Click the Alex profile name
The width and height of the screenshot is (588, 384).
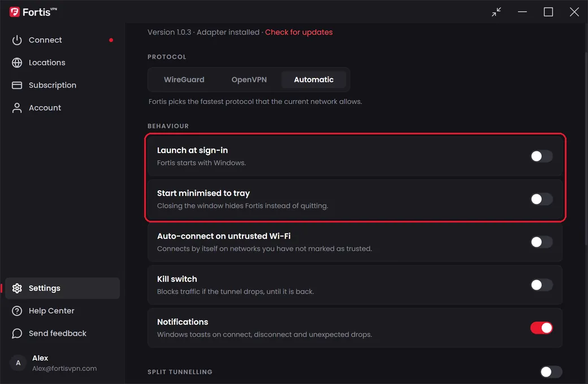pyautogui.click(x=40, y=358)
